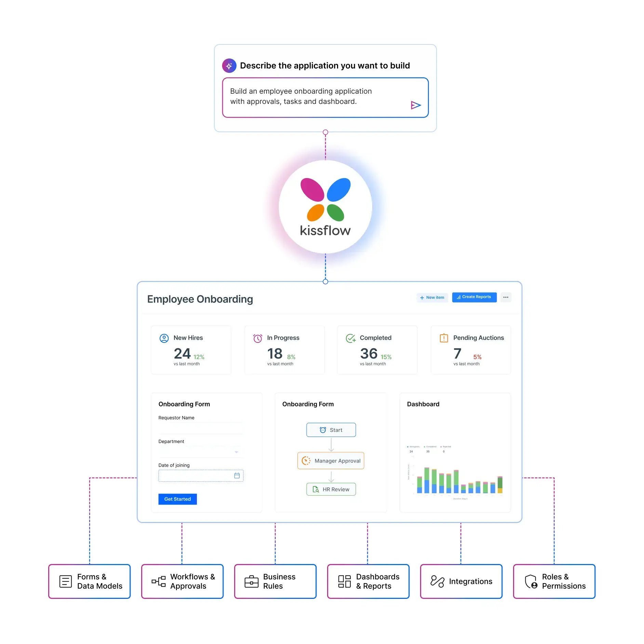Click the New Hires person icon
The height and width of the screenshot is (644, 644).
tap(164, 338)
